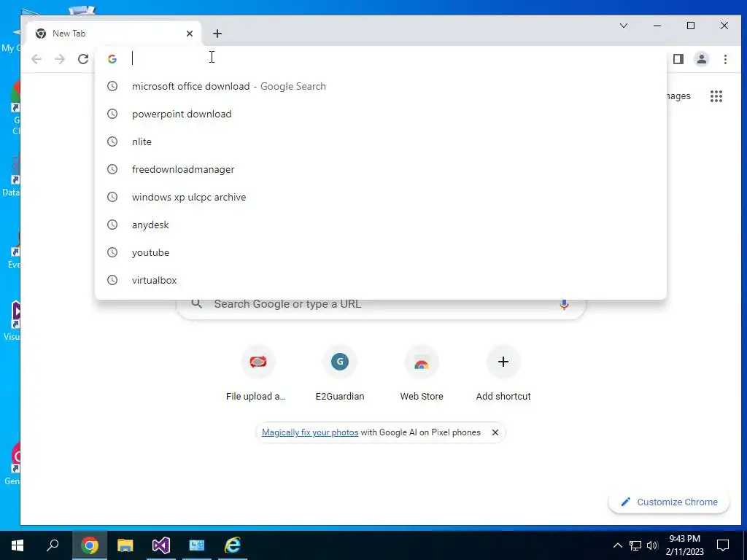This screenshot has width=747, height=560.
Task: Open the File upload shortcut tile
Action: [x=258, y=374]
